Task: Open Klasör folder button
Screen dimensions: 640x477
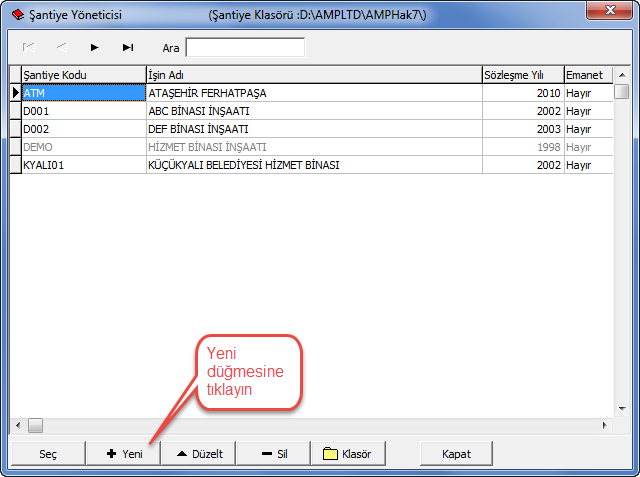Action: pyautogui.click(x=347, y=453)
